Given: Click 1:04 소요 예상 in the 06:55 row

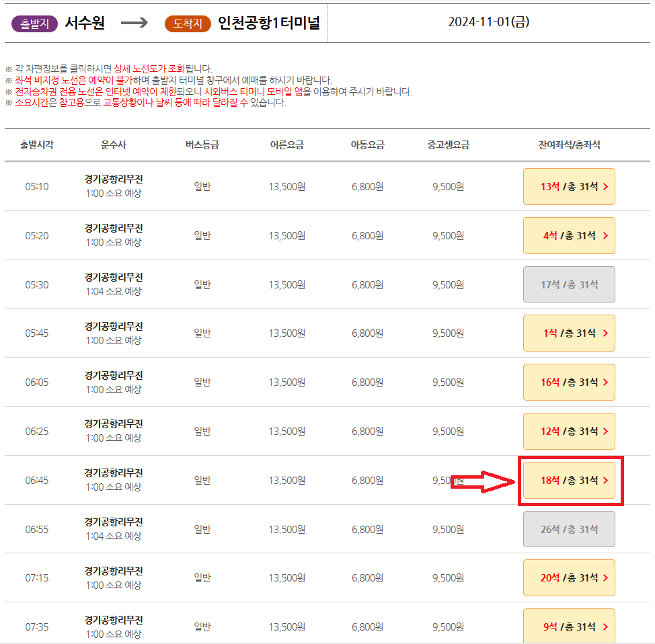Looking at the screenshot, I should point(114,536).
